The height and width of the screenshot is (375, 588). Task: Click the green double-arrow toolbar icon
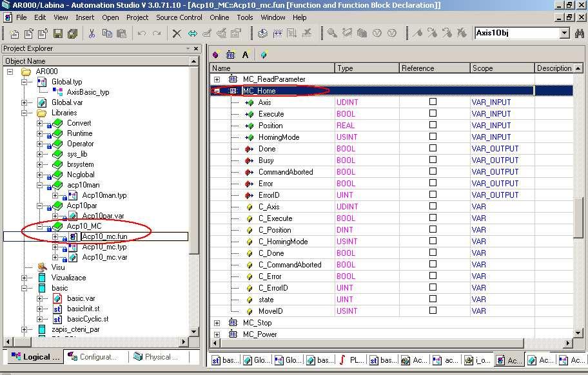(192, 34)
